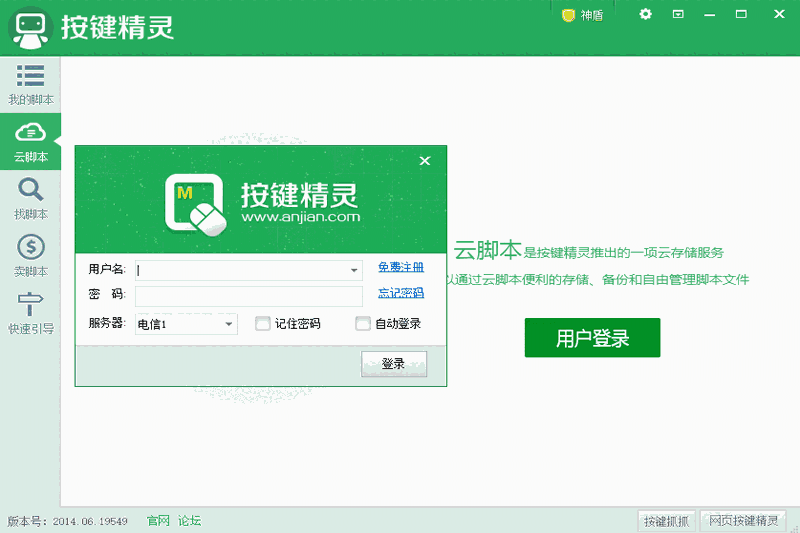Enable the 记住密码 checkbox
Viewport: 800px width, 533px height.
click(x=262, y=323)
